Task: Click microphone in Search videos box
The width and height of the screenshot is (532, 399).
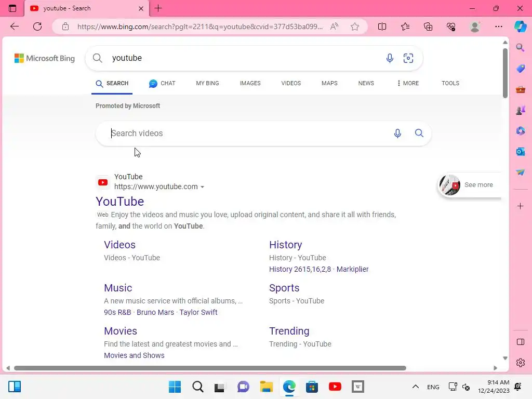Action: pos(397,134)
